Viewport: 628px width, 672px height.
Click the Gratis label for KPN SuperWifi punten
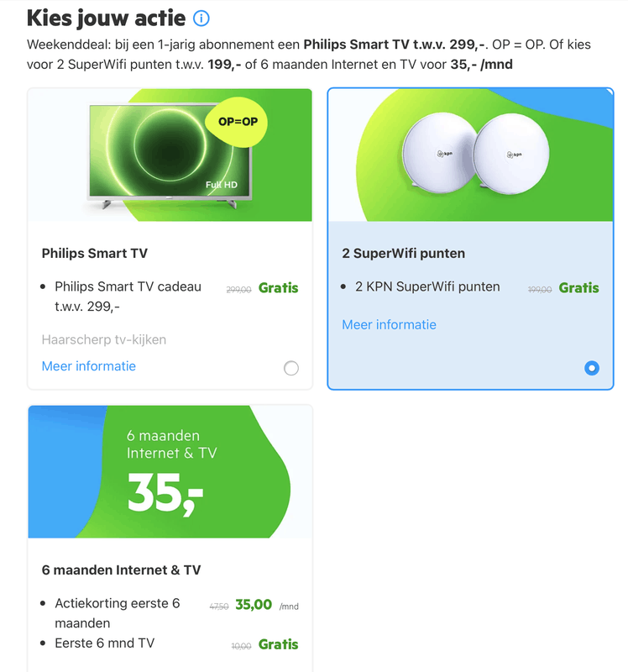point(578,287)
